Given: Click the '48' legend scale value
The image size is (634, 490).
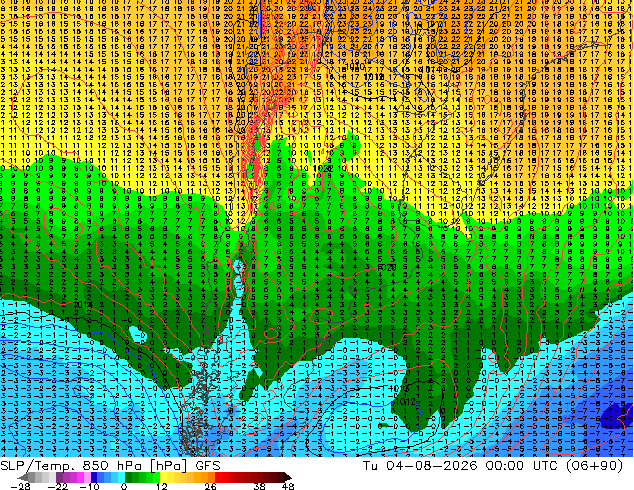Looking at the screenshot, I should (288, 486).
